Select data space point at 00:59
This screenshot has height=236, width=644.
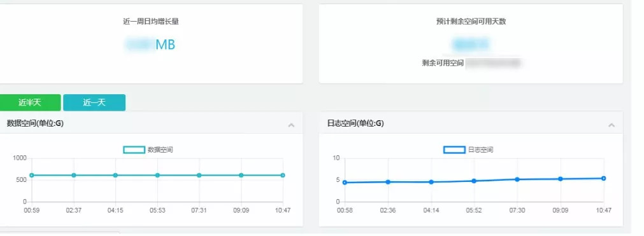point(32,176)
